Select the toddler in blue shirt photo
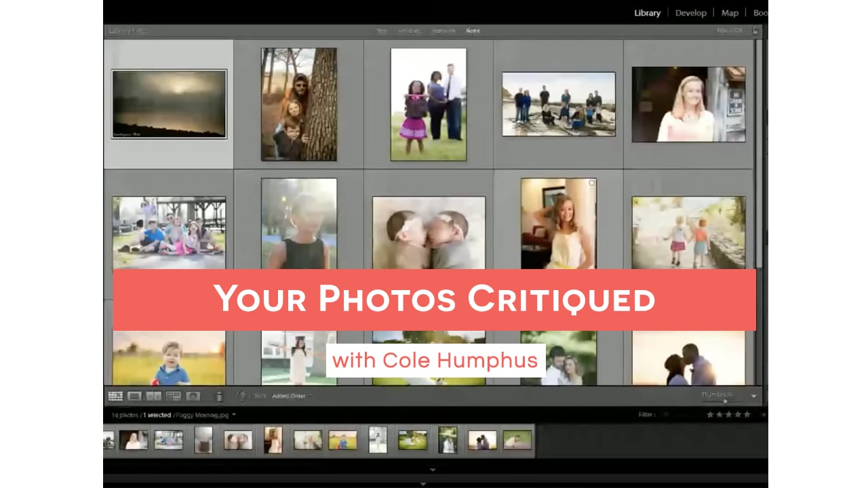 (x=169, y=358)
